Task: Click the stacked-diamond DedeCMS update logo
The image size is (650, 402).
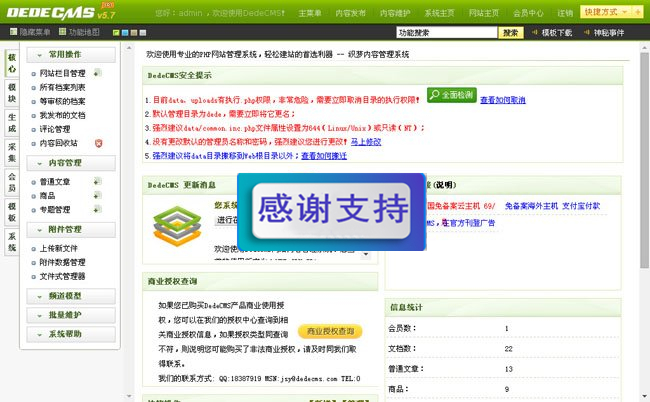Action: tap(177, 226)
